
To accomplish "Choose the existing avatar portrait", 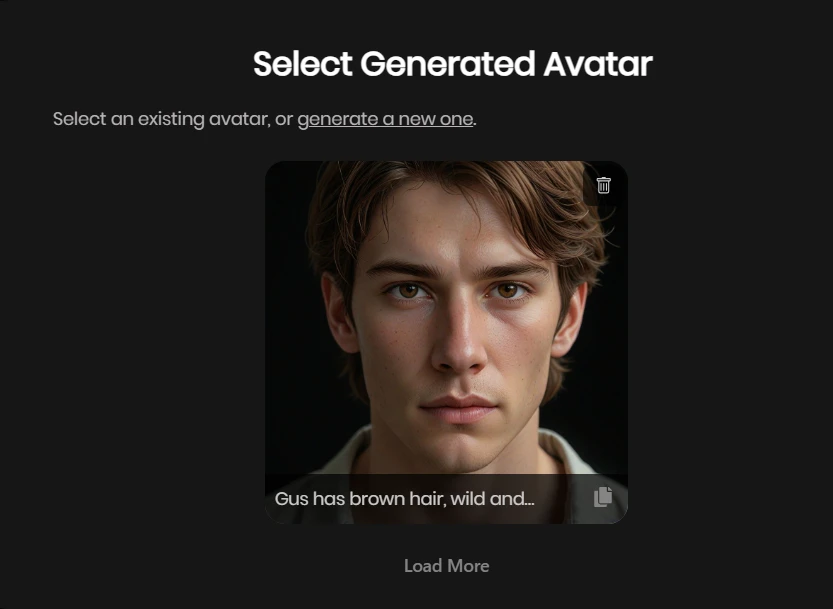I will tap(446, 319).
